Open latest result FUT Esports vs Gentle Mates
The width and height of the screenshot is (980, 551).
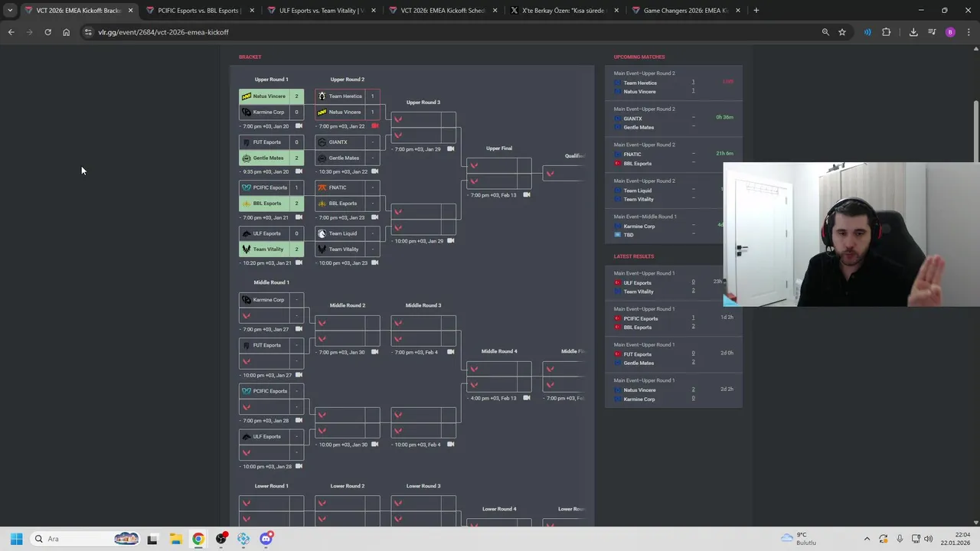pyautogui.click(x=674, y=354)
